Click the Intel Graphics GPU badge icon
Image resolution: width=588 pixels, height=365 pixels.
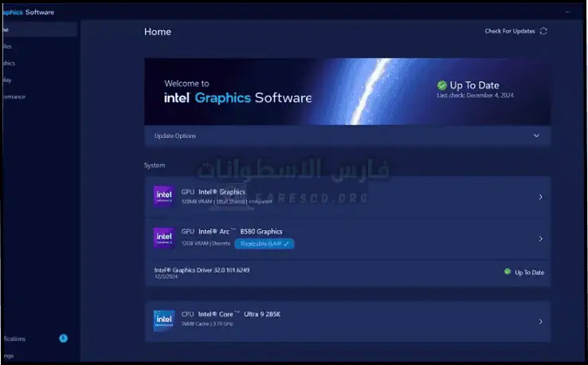pos(164,195)
